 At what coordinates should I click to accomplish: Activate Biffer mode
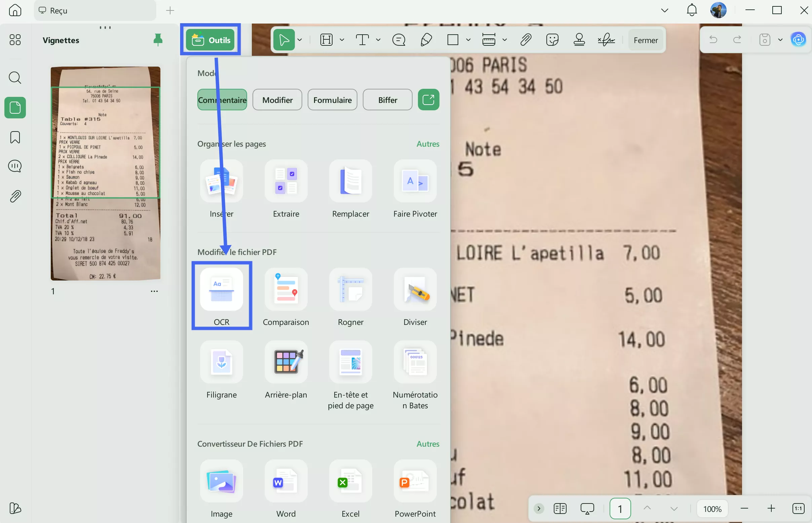click(387, 100)
